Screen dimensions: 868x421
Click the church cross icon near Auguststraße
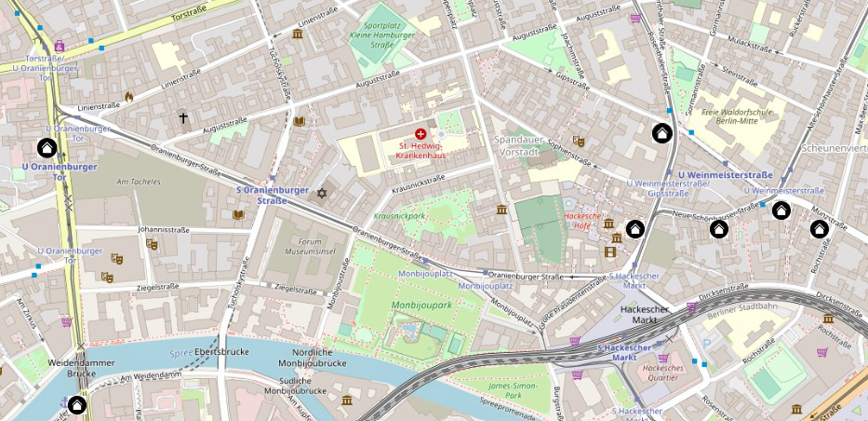(183, 118)
